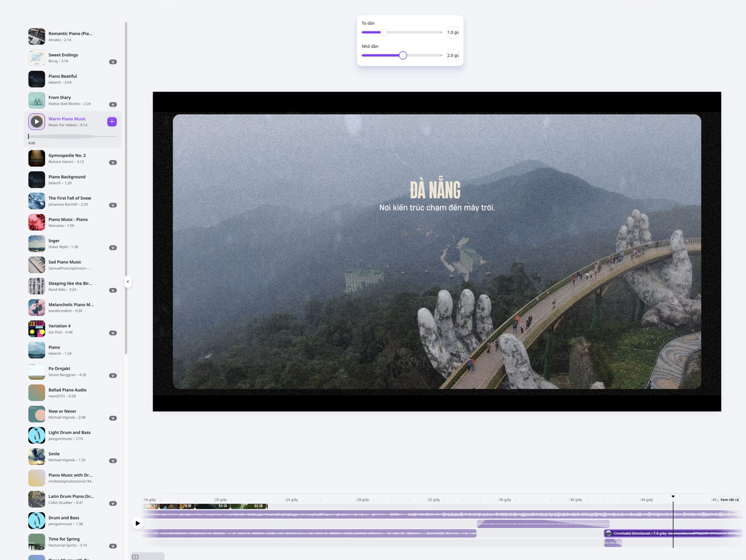
Task: Select the Variation 4 track thumbnail
Action: (37, 329)
